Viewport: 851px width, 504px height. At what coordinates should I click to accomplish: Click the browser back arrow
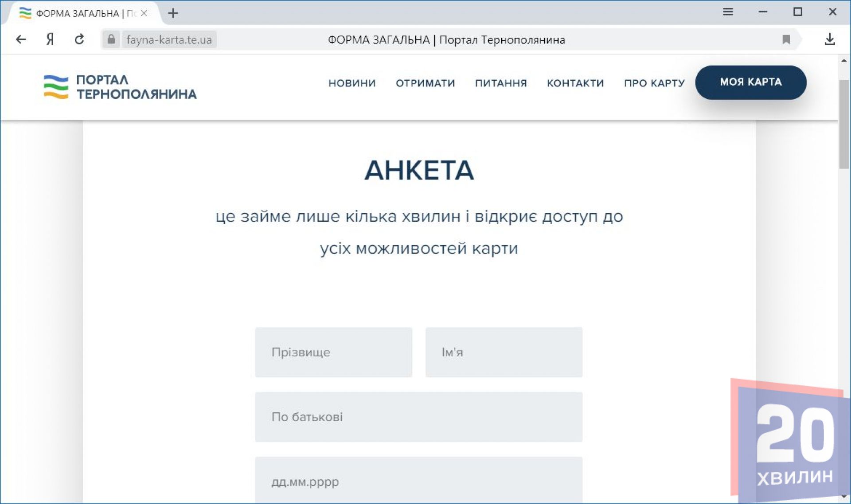point(21,39)
